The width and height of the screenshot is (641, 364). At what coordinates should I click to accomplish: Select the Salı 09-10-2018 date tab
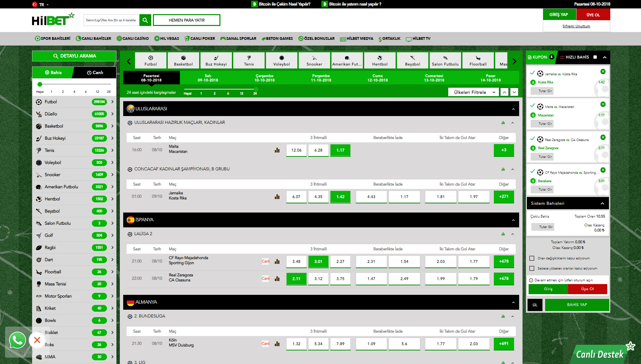pyautogui.click(x=208, y=78)
